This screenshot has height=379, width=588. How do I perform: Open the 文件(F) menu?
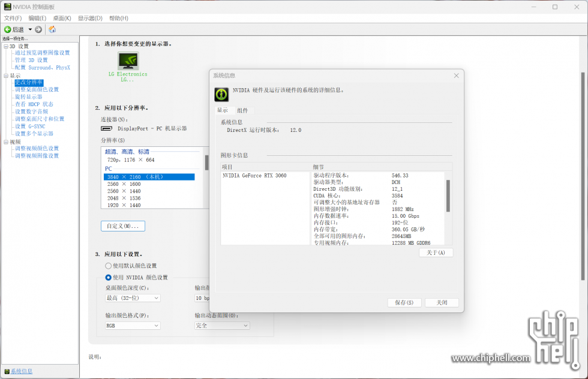click(13, 18)
